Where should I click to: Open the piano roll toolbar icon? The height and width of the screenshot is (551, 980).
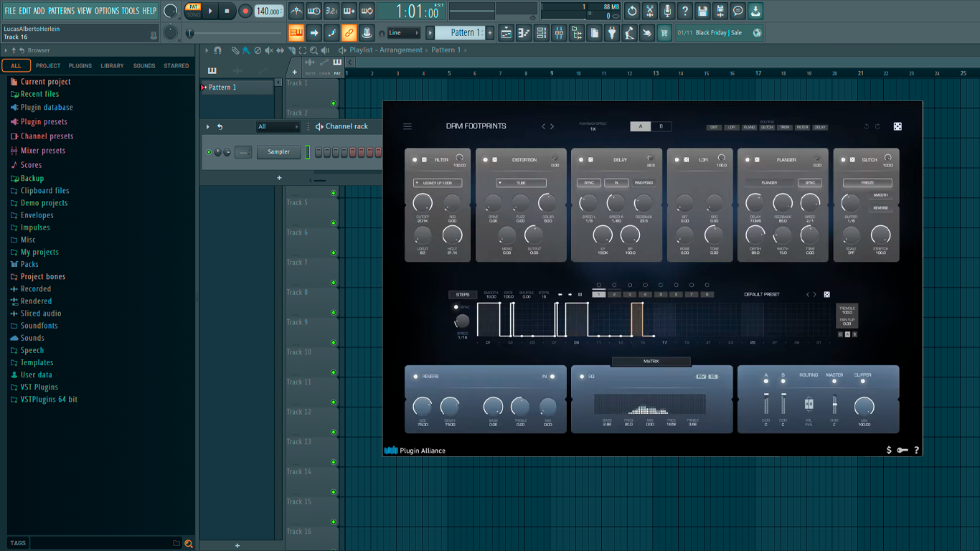[524, 32]
